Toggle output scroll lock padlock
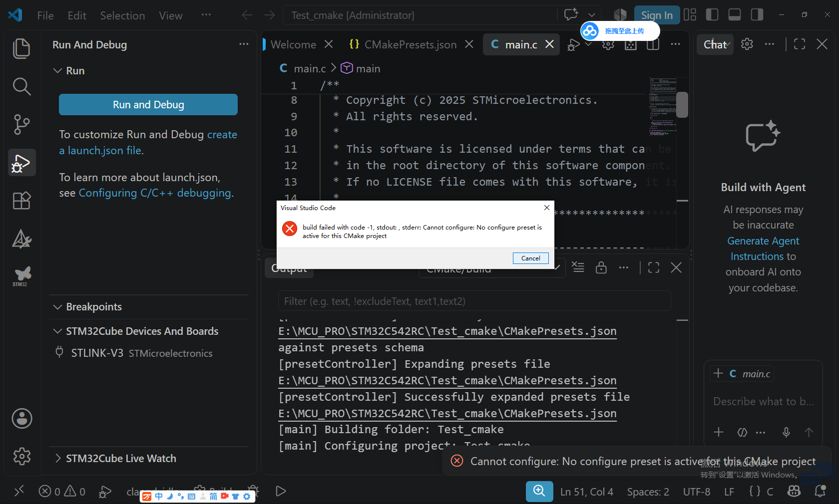 coord(601,267)
